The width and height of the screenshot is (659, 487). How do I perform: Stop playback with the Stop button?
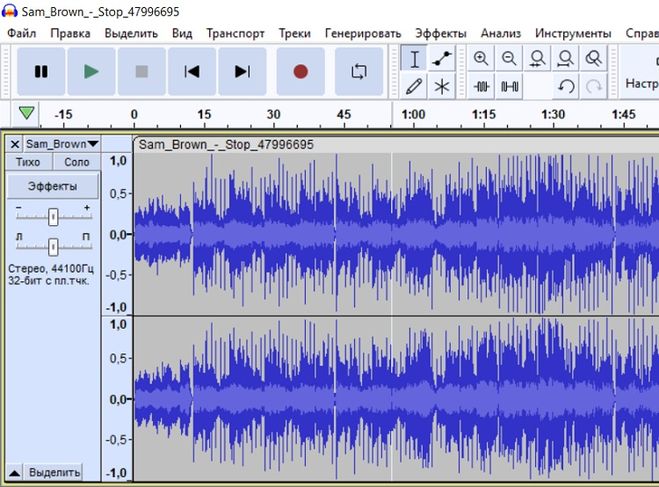pos(142,71)
